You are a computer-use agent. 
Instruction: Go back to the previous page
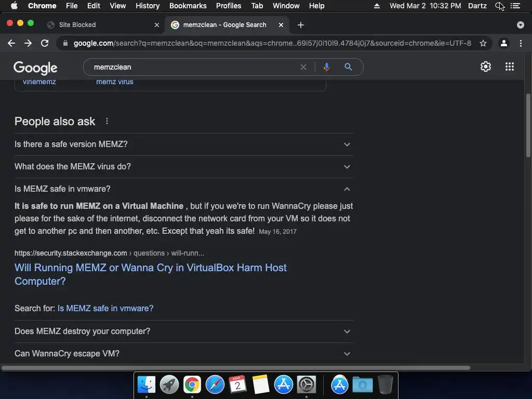pos(11,43)
